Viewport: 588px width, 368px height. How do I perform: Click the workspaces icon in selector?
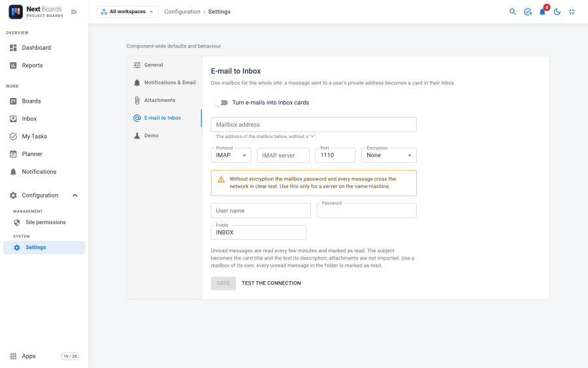point(104,12)
